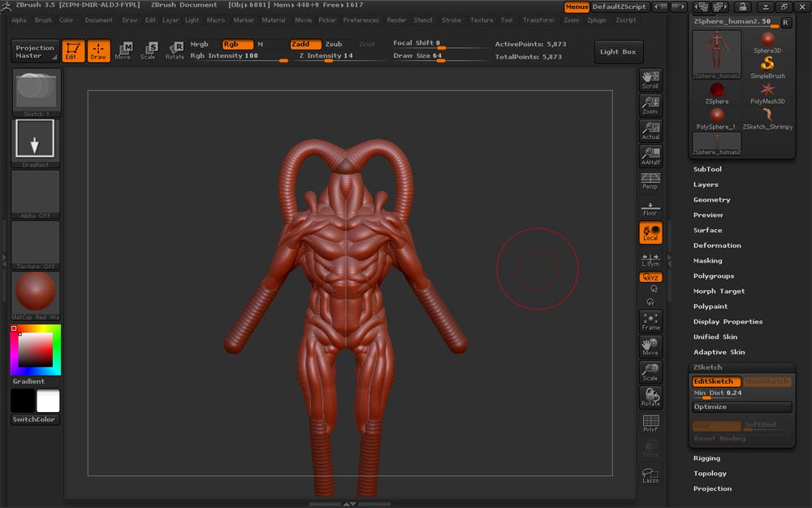
Task: Select the Rotate tool in top toolbar
Action: click(x=175, y=51)
